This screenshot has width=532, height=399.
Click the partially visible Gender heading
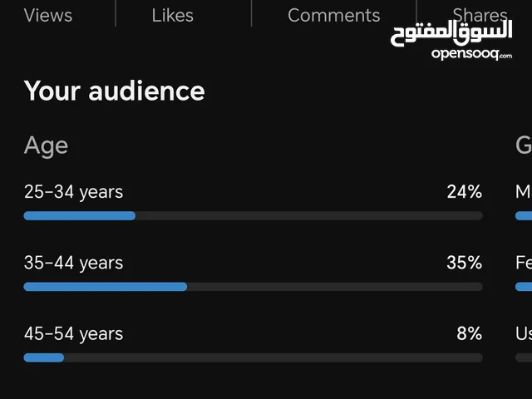click(x=524, y=145)
